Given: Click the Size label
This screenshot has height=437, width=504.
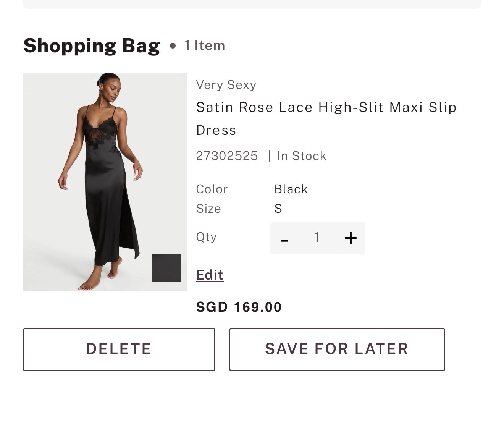Looking at the screenshot, I should pos(208,209).
